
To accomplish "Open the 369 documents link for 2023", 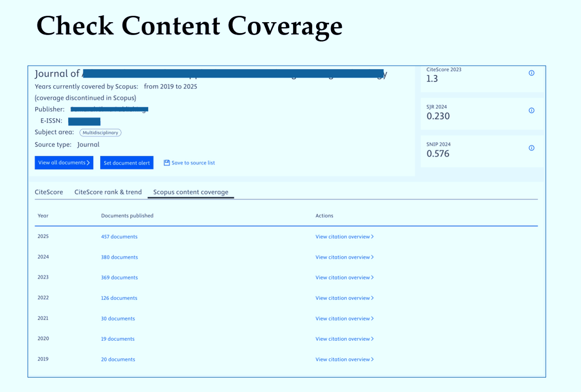I will pos(119,278).
